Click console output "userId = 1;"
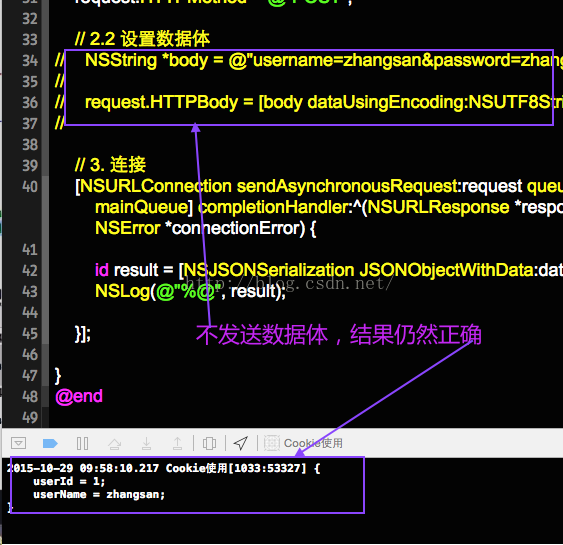 (69, 481)
